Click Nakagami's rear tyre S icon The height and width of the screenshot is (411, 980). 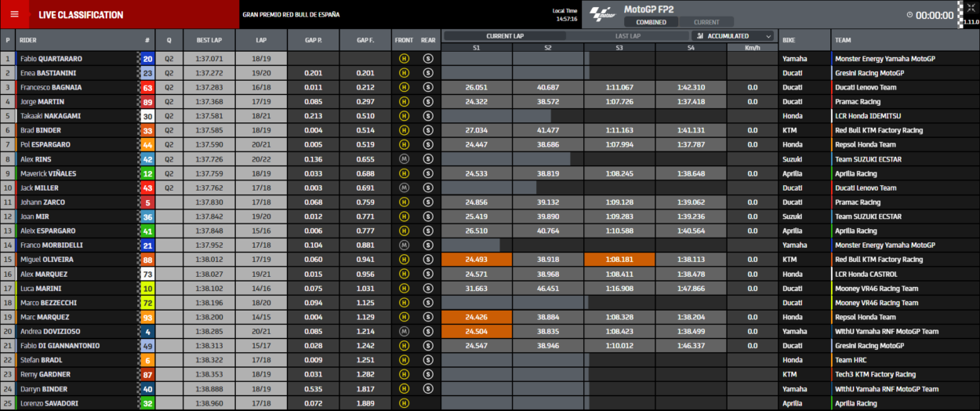[x=428, y=116]
